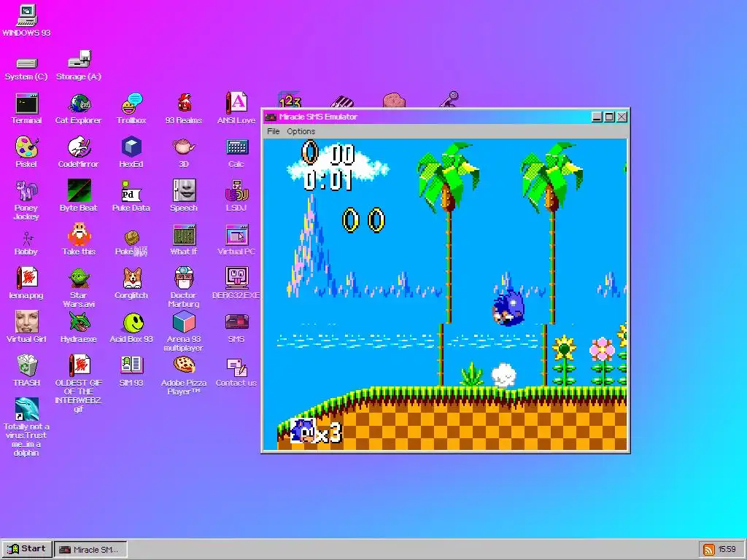Click the Miracle SMS Emulator title bar
The height and width of the screenshot is (560, 747).
(x=426, y=117)
